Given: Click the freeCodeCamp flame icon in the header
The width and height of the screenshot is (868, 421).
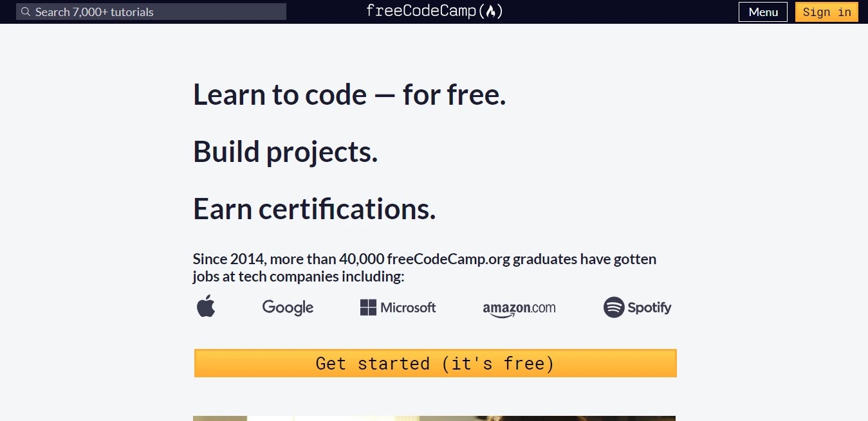Looking at the screenshot, I should pyautogui.click(x=490, y=11).
